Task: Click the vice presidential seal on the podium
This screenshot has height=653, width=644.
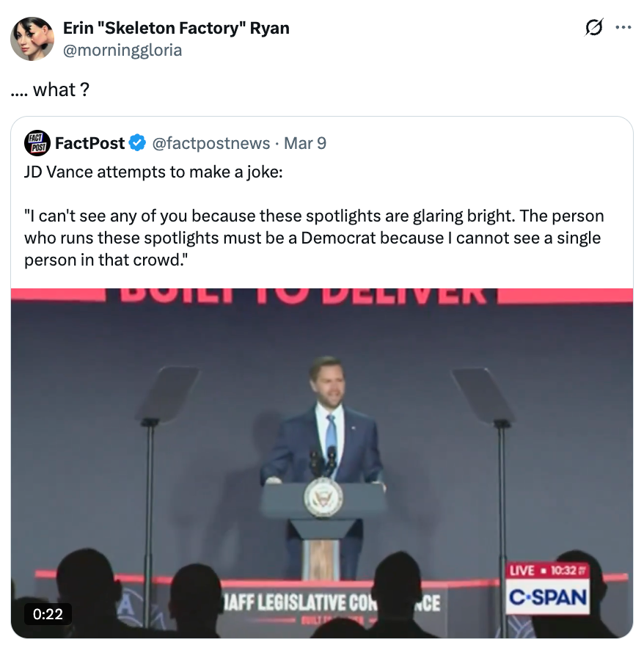Action: click(323, 497)
